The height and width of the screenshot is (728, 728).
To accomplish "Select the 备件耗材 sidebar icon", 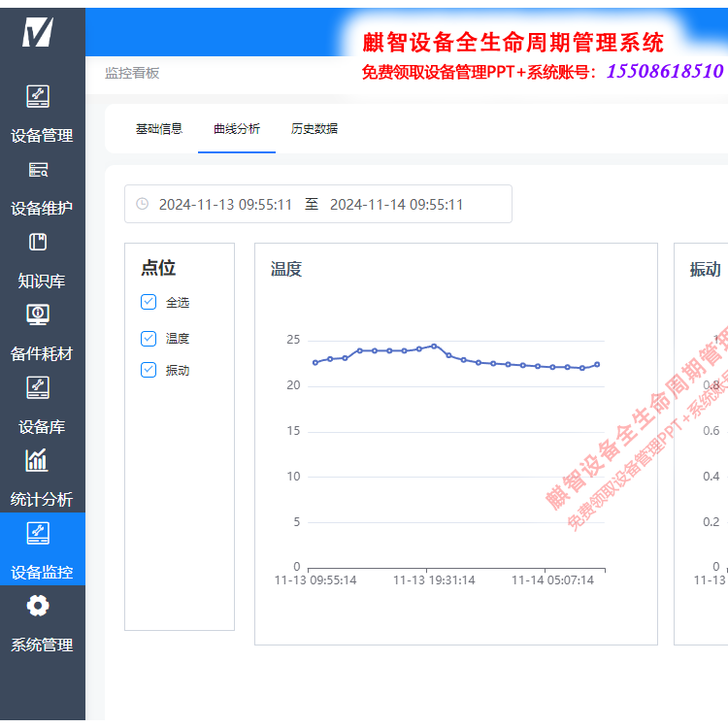I will point(38,314).
